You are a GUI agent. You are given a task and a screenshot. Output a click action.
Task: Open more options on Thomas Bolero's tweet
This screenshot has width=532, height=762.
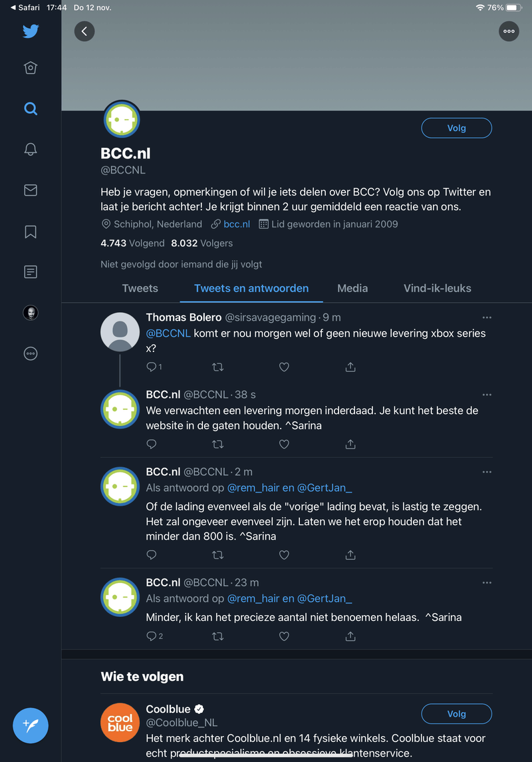(x=487, y=317)
